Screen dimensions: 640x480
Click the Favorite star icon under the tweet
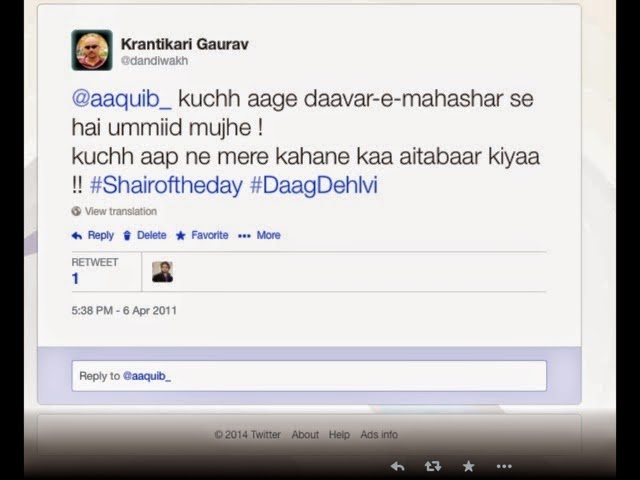tap(180, 236)
